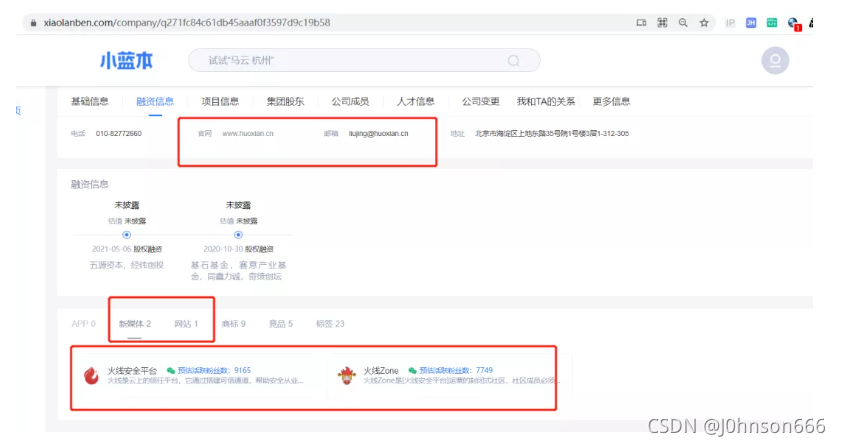Select the 新媒体 2 sub-tab
841x446 pixels.
coord(135,324)
